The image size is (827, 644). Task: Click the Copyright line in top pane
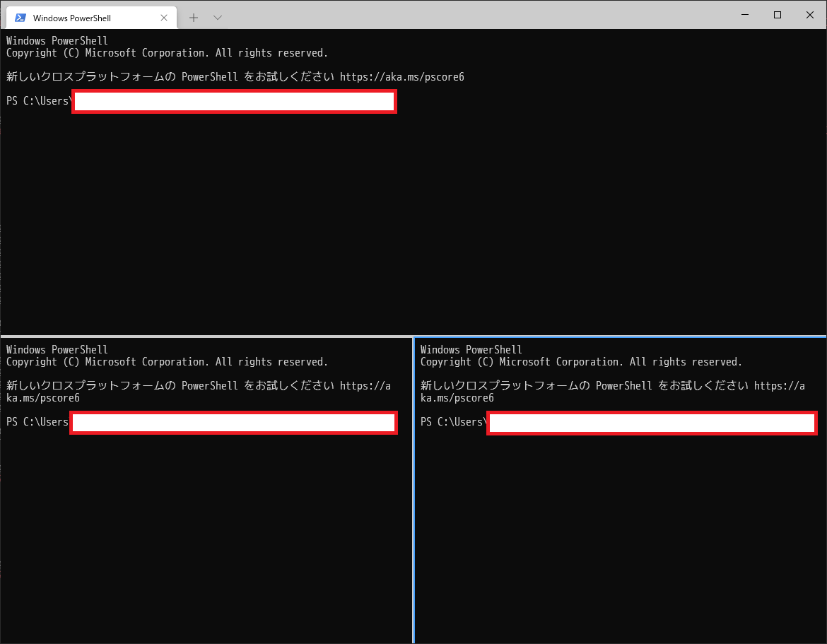click(x=168, y=53)
